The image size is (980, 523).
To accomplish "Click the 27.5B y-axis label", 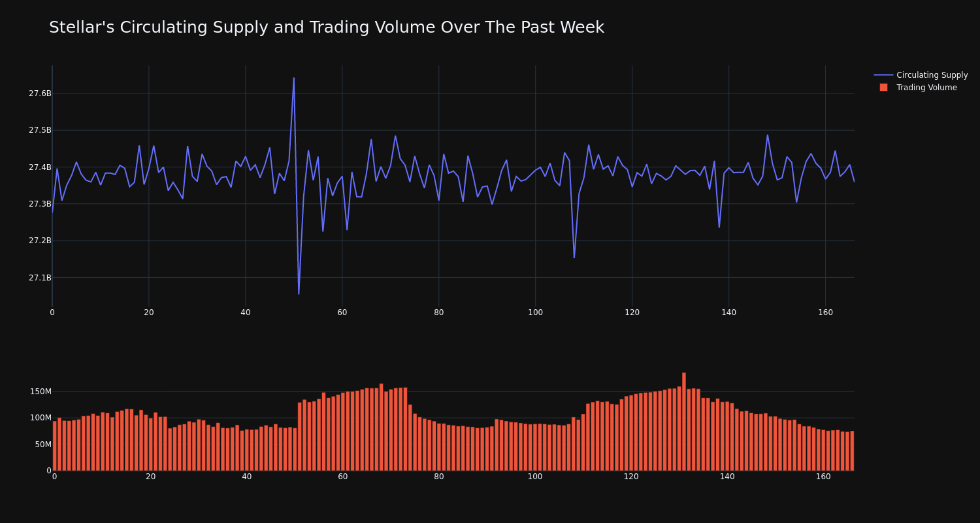I will point(39,130).
